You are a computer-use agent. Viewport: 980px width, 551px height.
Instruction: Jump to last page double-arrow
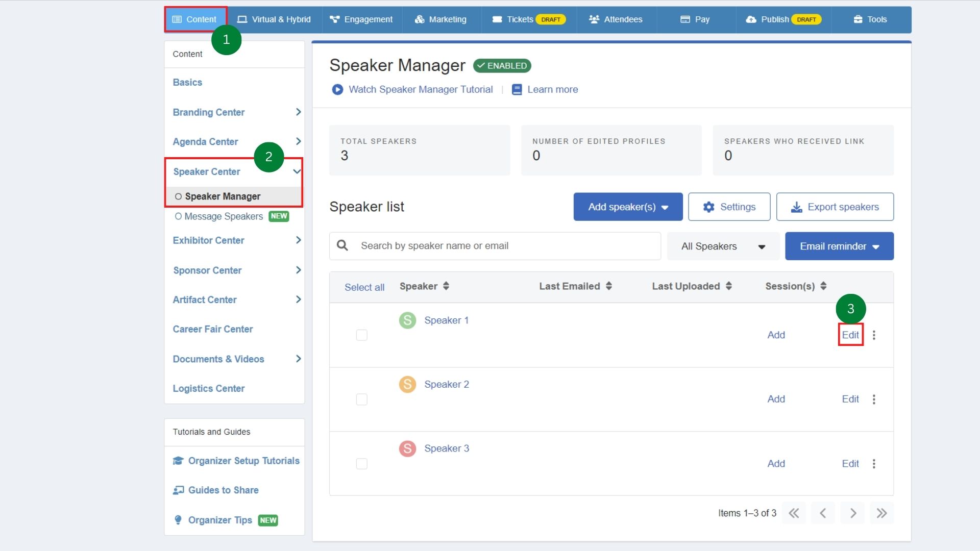coord(881,513)
